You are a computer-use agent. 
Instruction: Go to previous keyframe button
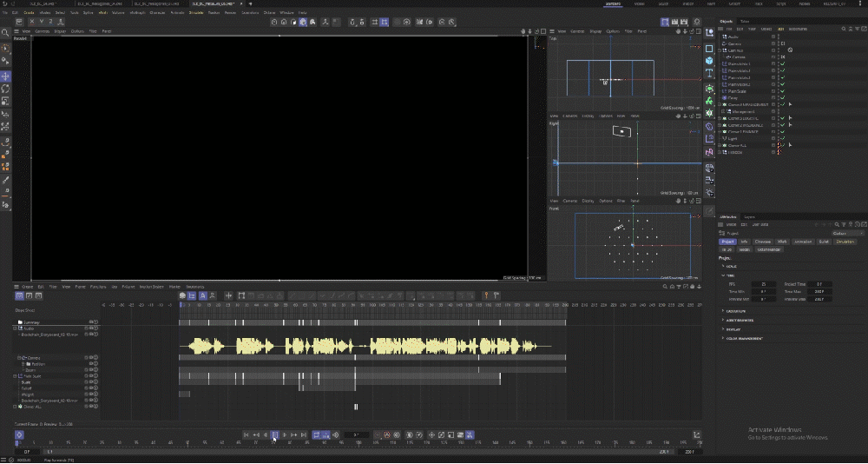[x=256, y=435]
